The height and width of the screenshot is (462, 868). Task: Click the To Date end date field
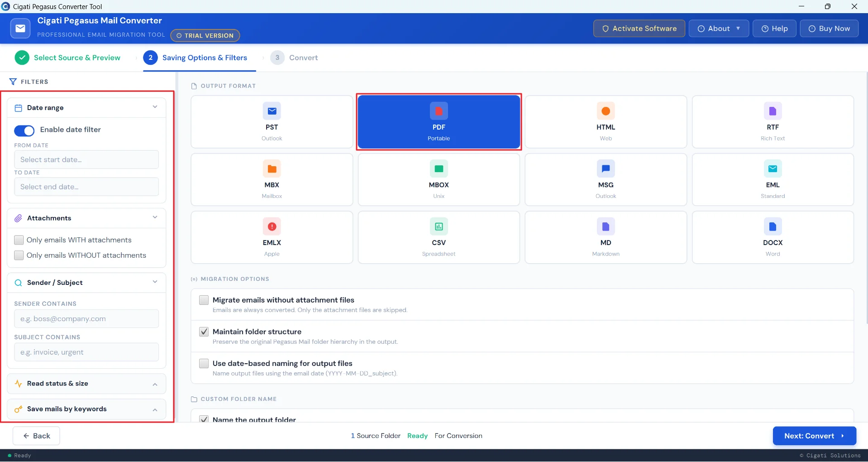[x=86, y=187]
